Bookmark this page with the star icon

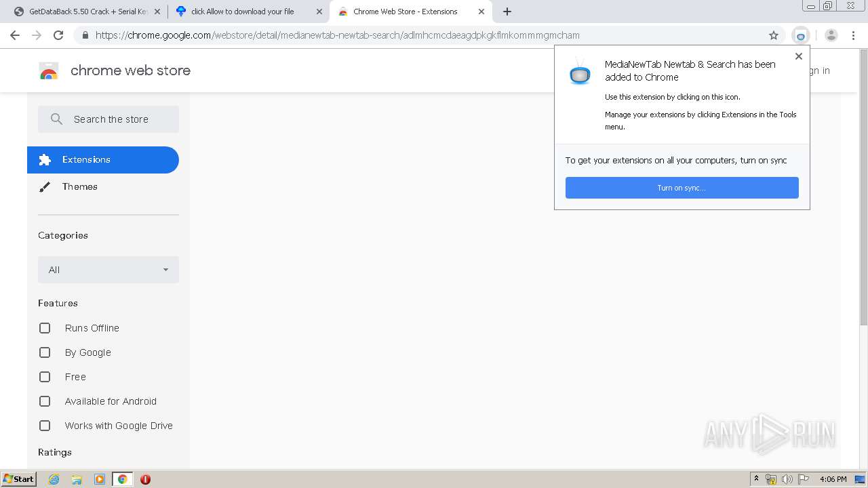pos(774,35)
